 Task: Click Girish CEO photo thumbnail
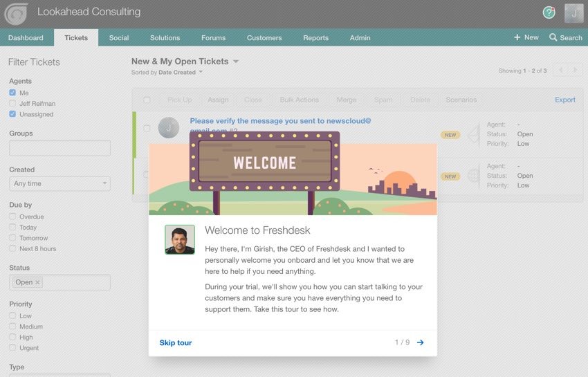[x=180, y=240]
